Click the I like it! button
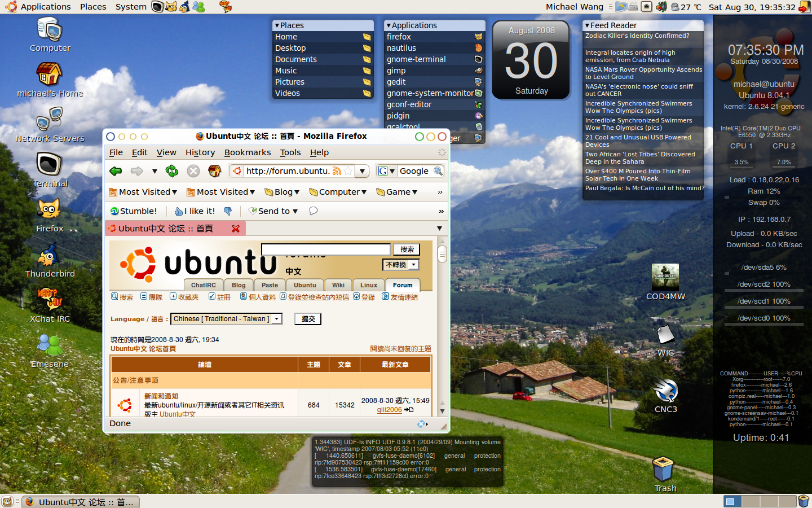Image resolution: width=812 pixels, height=508 pixels. pos(195,211)
